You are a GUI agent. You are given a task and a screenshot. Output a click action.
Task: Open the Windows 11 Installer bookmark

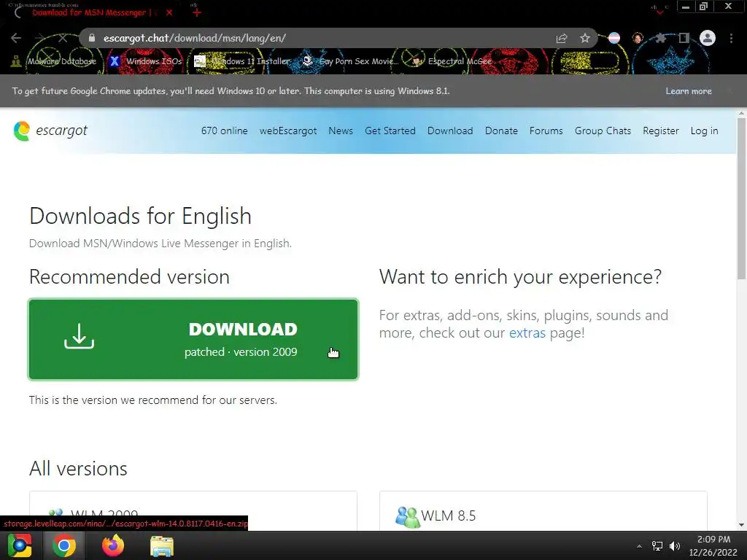click(x=242, y=61)
